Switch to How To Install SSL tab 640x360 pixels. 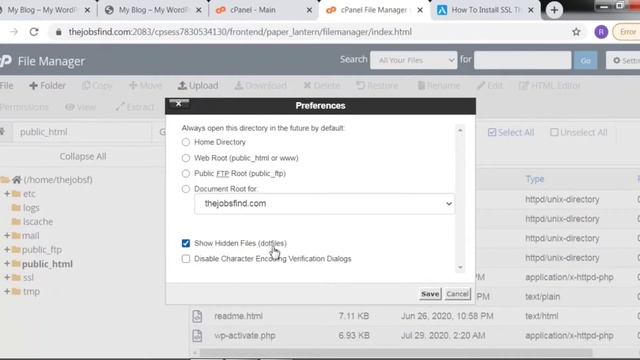(x=485, y=10)
